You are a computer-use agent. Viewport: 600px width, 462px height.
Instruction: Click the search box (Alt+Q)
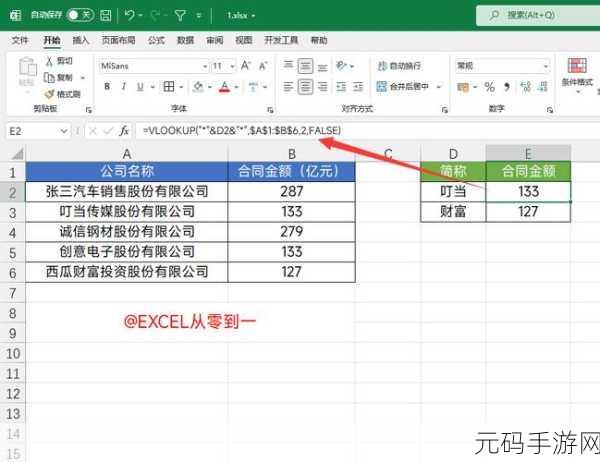tap(538, 15)
